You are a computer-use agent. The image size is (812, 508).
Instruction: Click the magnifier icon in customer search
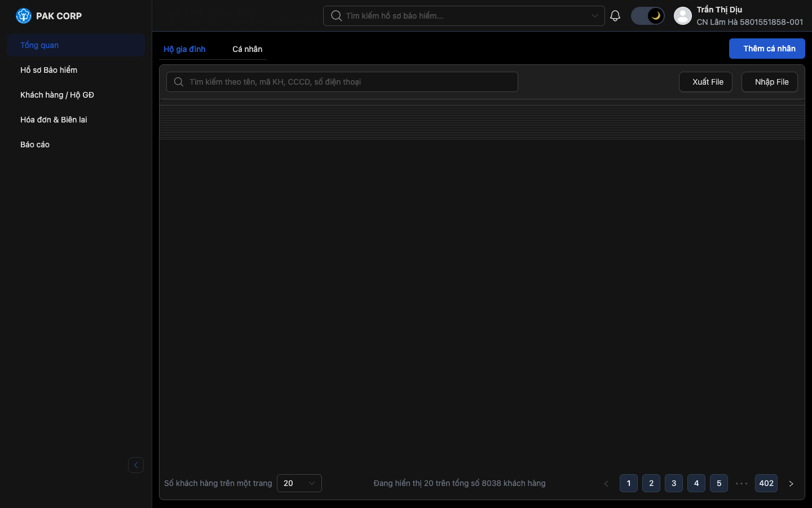(x=179, y=82)
